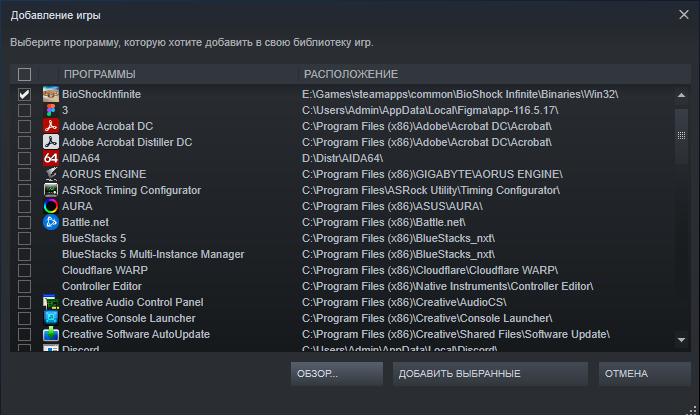Click the Battle.net blue icon
Screen dimensions: 700x415
(50, 222)
